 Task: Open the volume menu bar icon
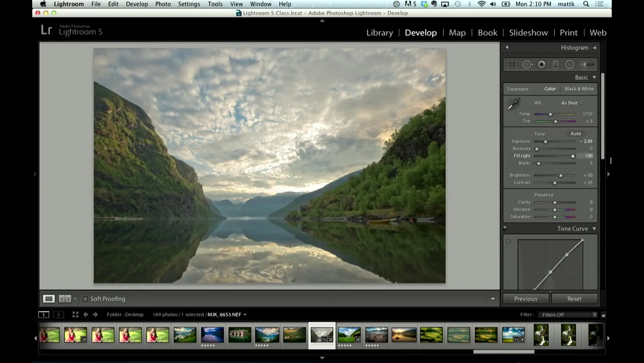click(494, 4)
